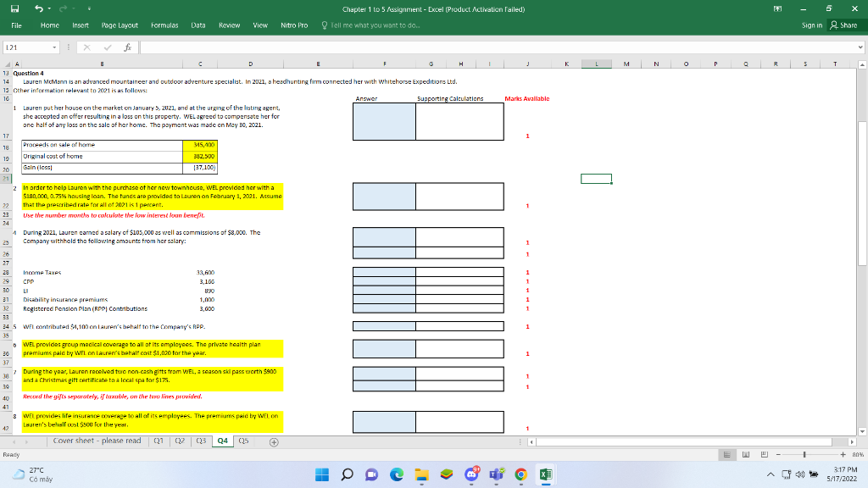Screen dimensions: 868x488
Task: Open the View tab
Action: [260, 25]
